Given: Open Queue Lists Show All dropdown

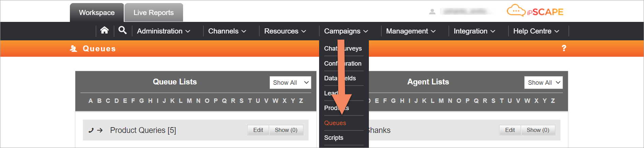Looking at the screenshot, I should point(290,83).
